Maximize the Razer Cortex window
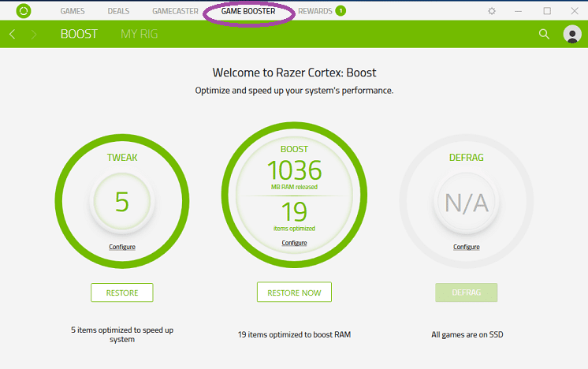 click(x=547, y=11)
